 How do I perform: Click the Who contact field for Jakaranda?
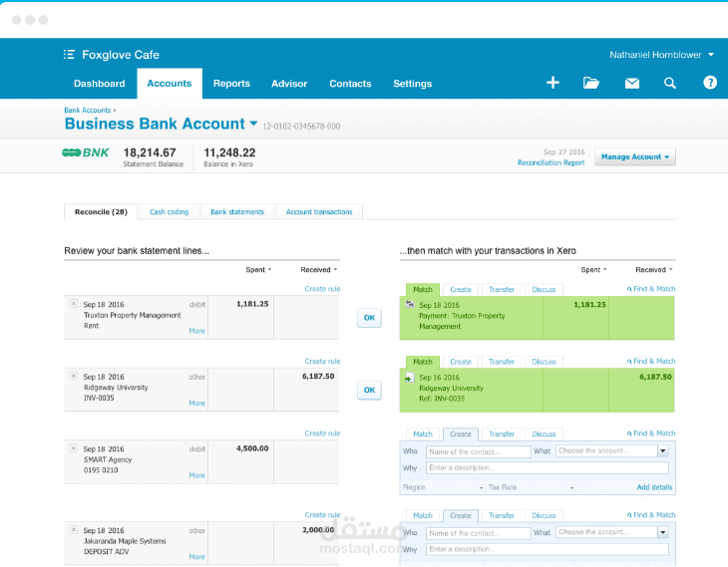coord(479,533)
